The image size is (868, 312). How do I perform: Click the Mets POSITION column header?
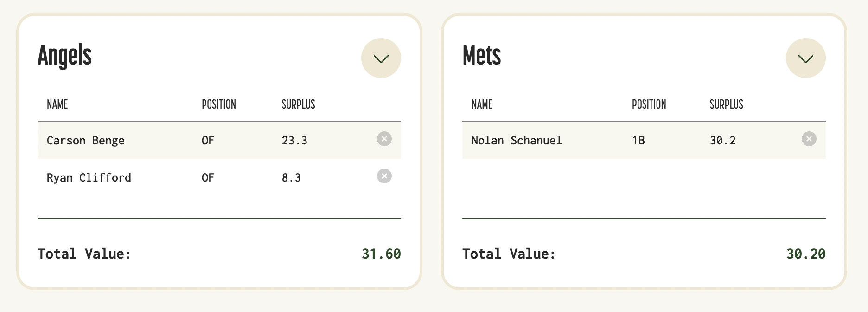pos(649,104)
